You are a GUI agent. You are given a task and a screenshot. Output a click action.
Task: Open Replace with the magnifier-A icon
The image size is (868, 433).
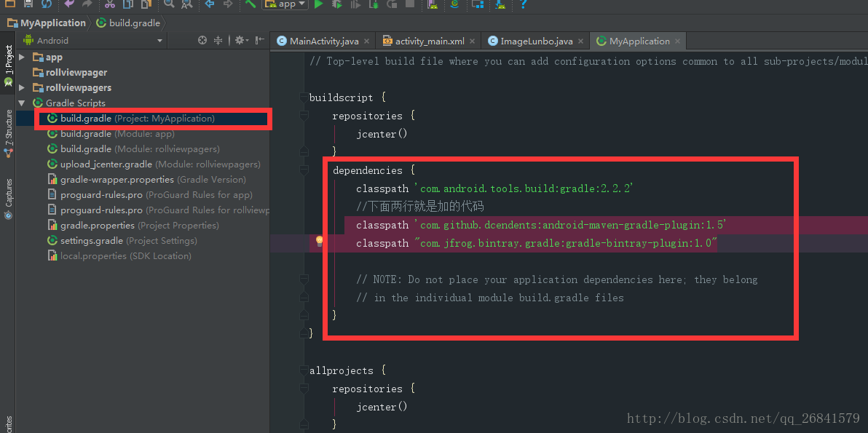186,4
